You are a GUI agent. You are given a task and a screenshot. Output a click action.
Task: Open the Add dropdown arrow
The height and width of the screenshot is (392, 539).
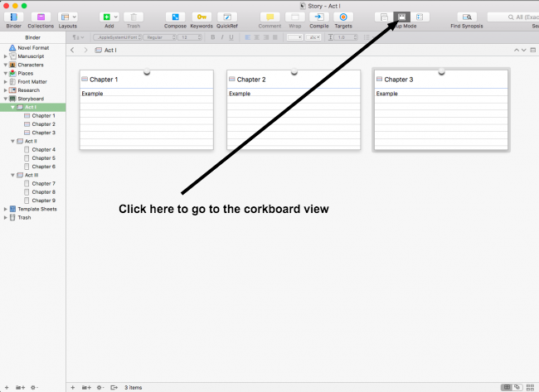click(x=116, y=17)
